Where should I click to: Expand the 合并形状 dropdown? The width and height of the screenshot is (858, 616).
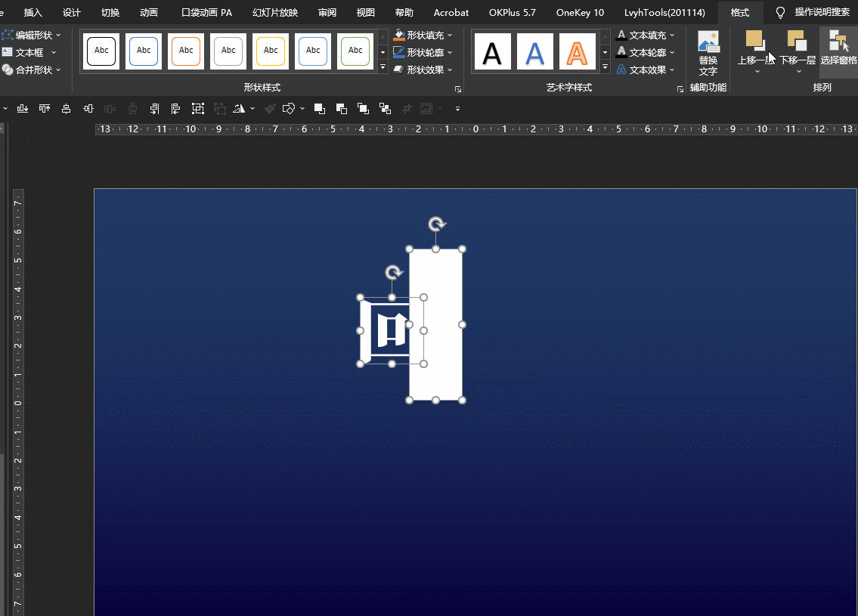[x=58, y=70]
